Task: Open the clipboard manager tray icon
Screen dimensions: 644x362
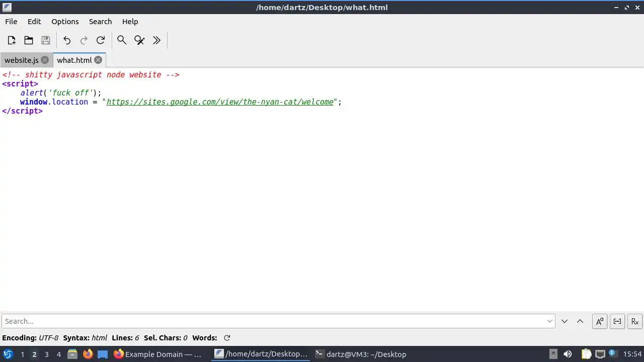Action: (586, 354)
